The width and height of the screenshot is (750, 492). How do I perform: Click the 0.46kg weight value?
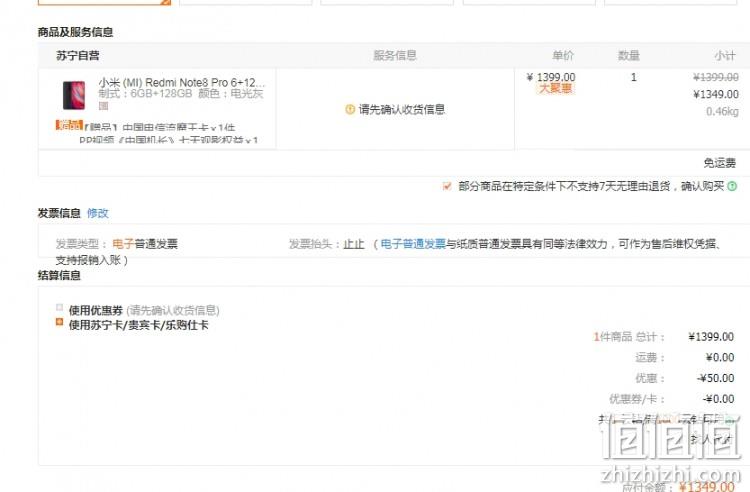(x=722, y=111)
